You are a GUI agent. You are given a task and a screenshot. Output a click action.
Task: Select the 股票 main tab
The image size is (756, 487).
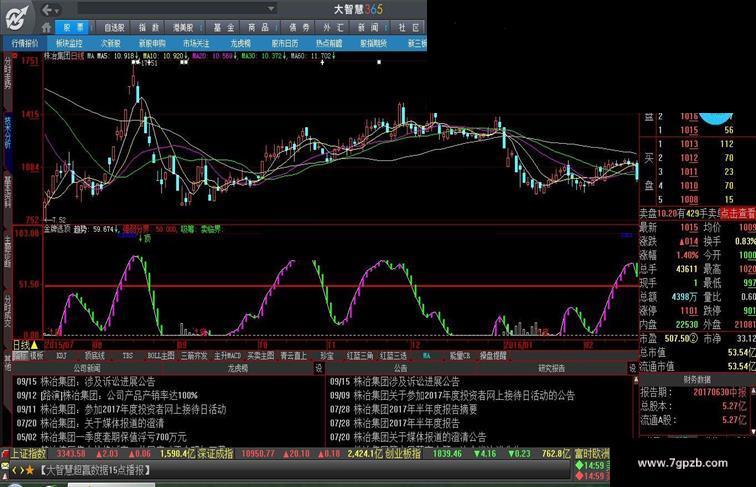(73, 27)
